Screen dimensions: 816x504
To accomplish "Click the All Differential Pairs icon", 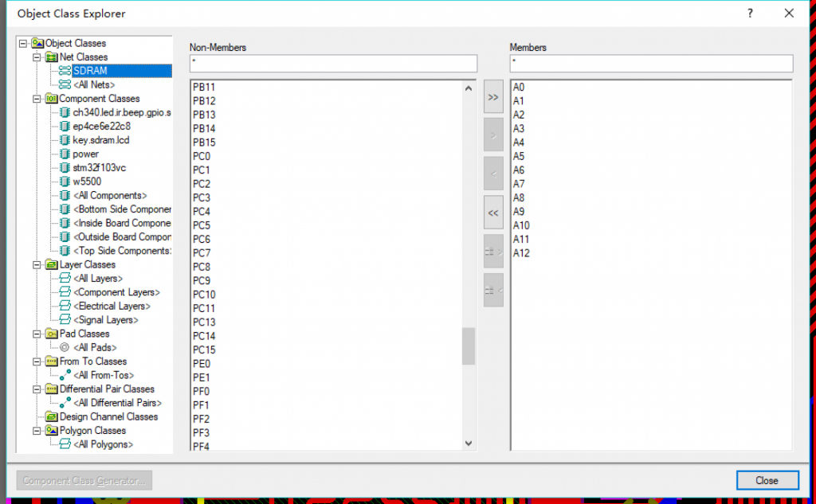I will 65,403.
